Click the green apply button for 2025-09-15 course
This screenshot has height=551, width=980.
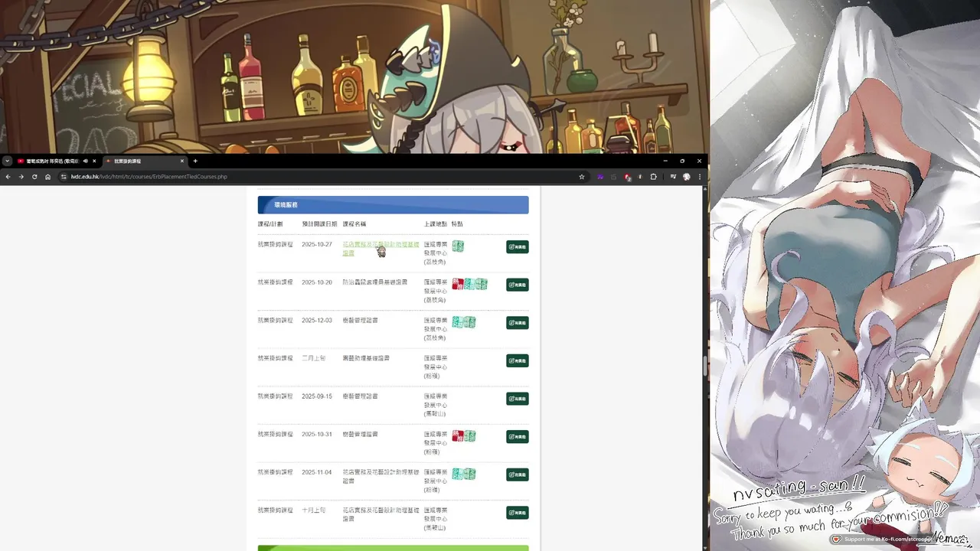[x=518, y=399]
